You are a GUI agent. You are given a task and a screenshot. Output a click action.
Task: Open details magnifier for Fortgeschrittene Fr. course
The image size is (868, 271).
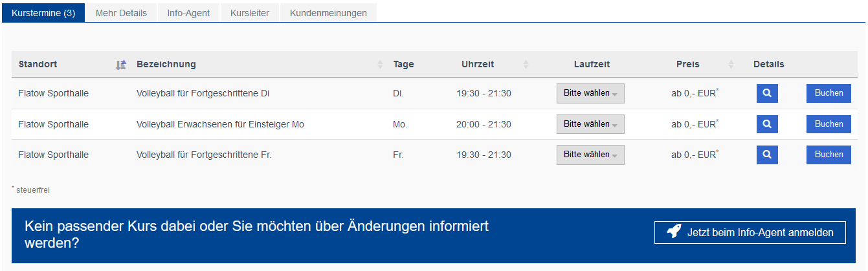[767, 155]
